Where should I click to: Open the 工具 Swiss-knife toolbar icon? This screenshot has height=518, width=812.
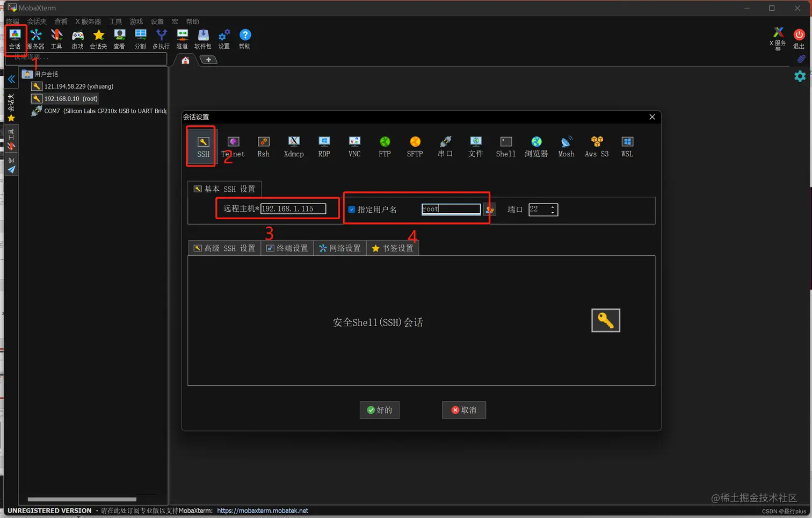point(56,39)
